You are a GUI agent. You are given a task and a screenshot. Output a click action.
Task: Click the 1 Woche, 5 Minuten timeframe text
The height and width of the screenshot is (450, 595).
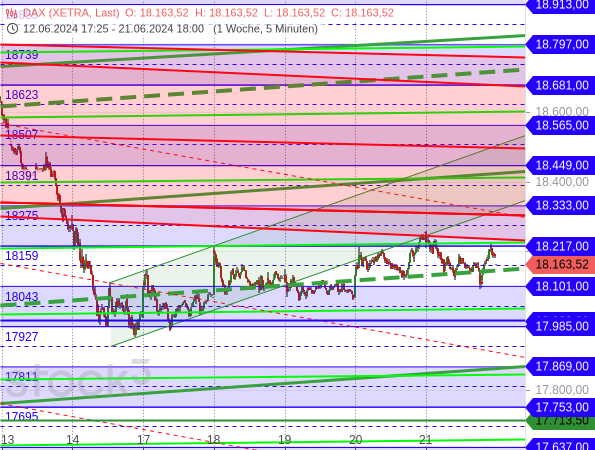(265, 29)
